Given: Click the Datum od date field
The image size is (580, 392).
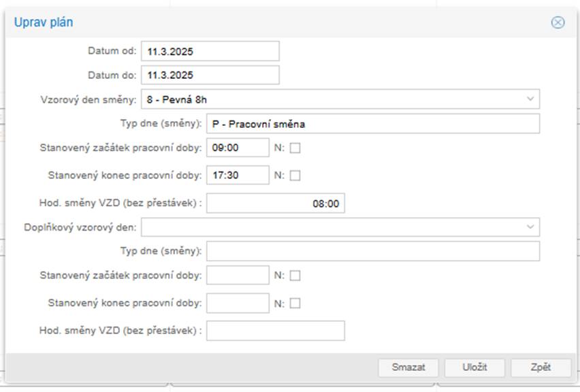Looking at the screenshot, I should 210,51.
